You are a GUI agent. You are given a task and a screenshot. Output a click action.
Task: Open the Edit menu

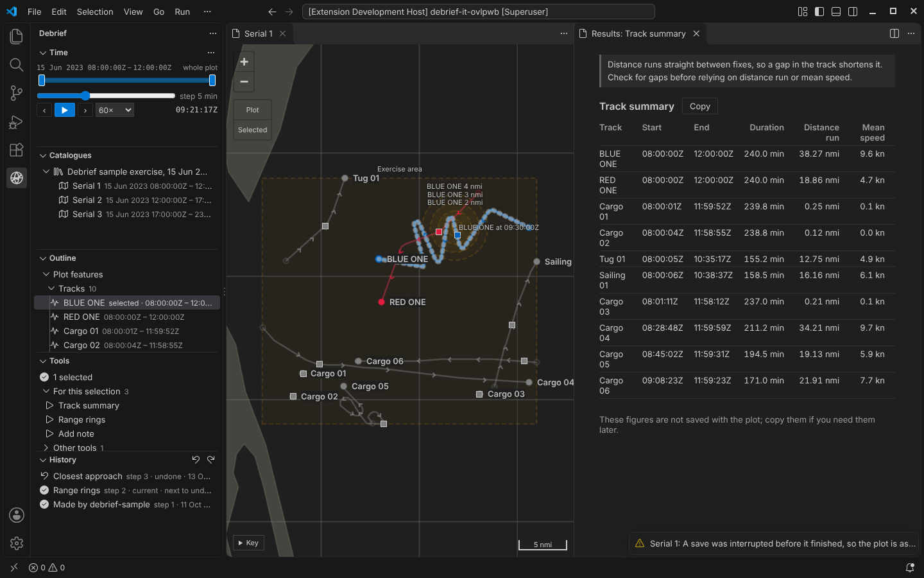[59, 12]
